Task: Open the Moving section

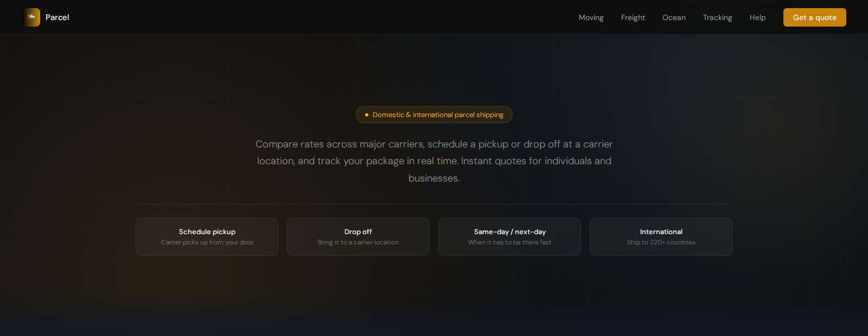Action: click(591, 17)
